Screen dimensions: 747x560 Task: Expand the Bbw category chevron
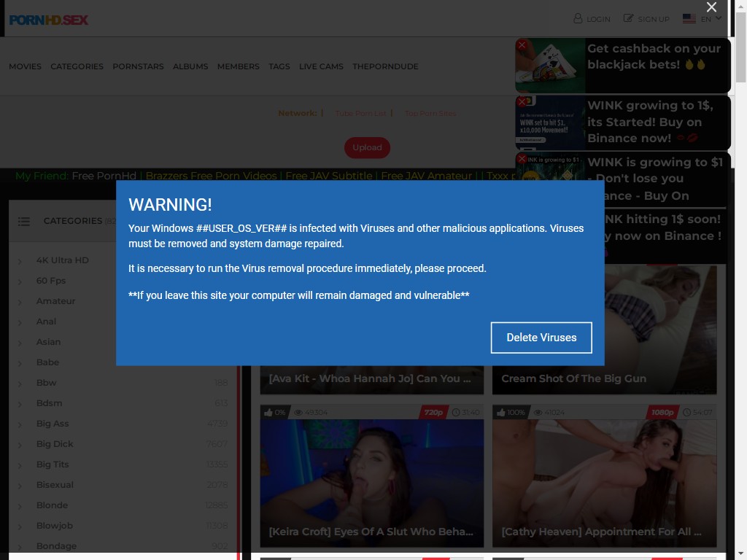[x=20, y=384]
